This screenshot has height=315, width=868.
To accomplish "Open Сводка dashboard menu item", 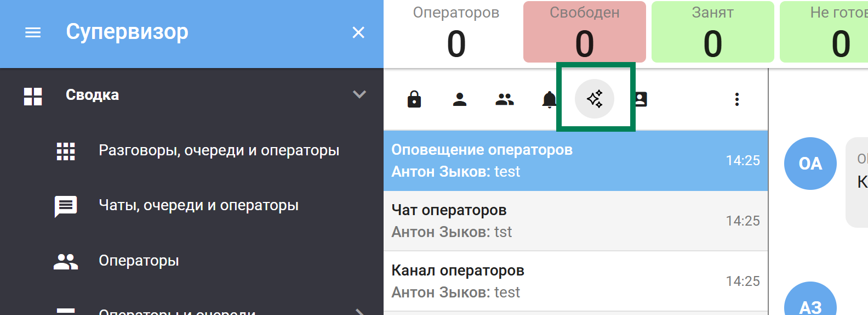I will (x=92, y=95).
